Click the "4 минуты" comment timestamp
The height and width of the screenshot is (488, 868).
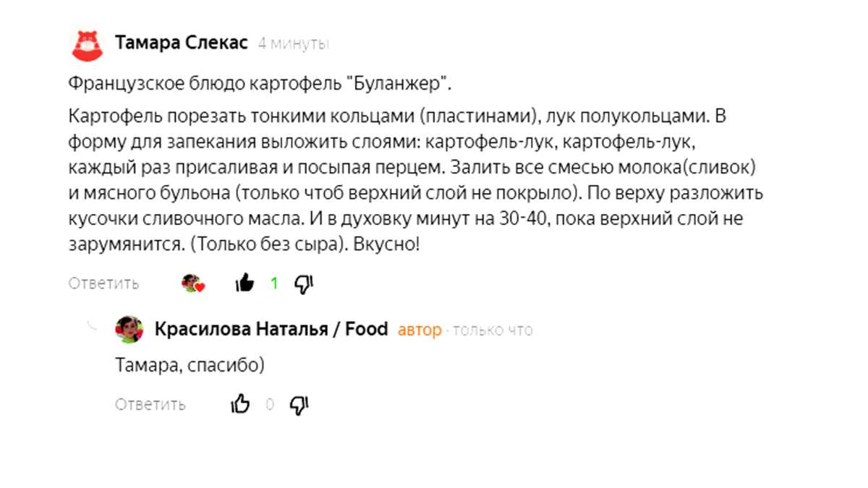click(x=293, y=44)
